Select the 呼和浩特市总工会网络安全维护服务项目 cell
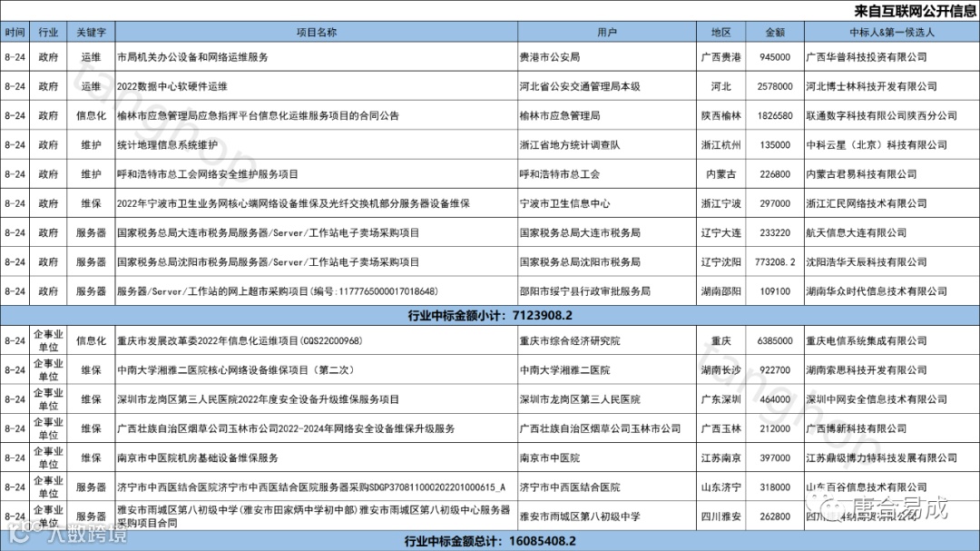This screenshot has width=980, height=551. [x=317, y=174]
